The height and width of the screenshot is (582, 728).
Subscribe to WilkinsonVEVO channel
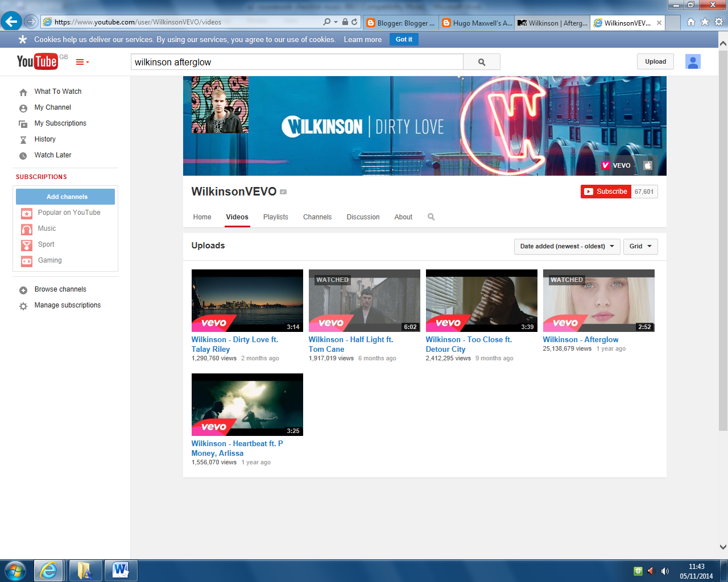point(606,192)
